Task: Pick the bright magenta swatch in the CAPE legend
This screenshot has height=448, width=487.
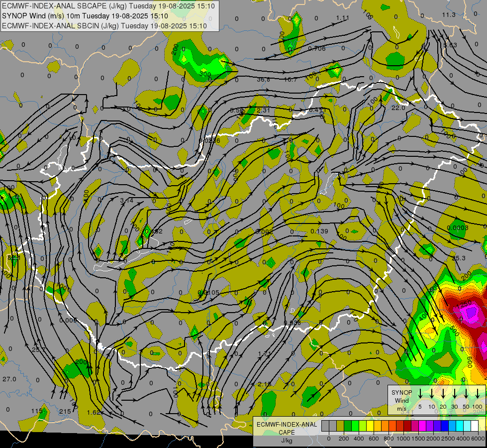Action: 422,426
